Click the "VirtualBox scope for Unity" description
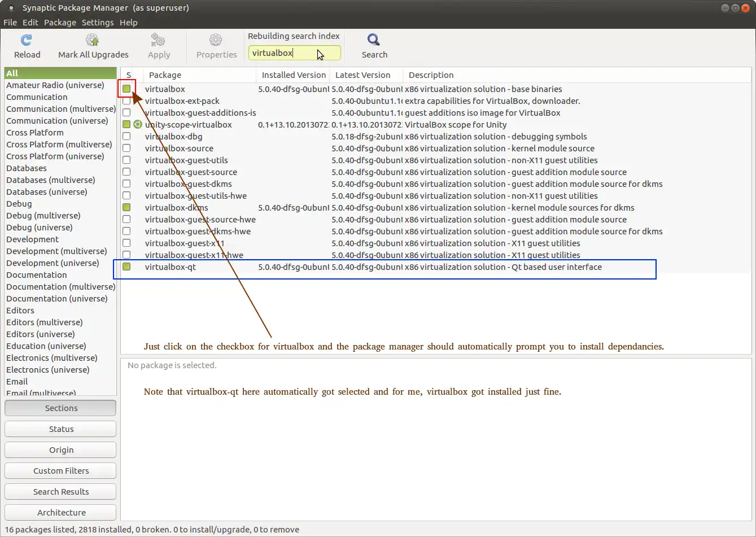The width and height of the screenshot is (756, 537). click(456, 125)
